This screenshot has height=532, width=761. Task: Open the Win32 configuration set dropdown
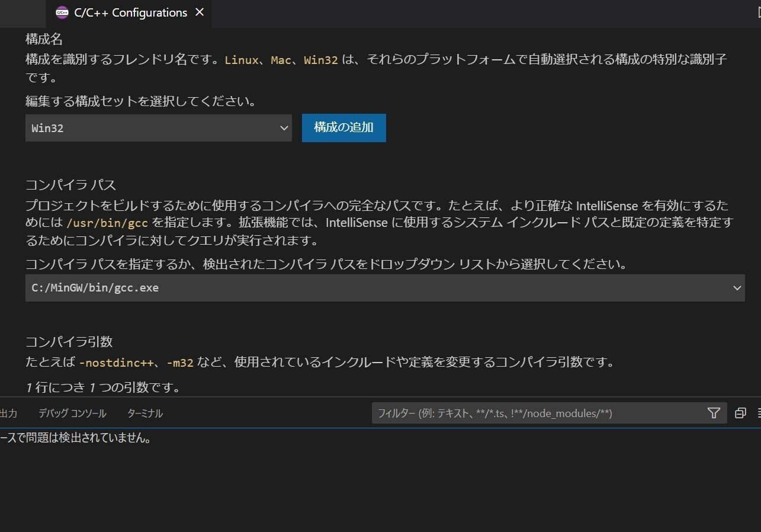point(159,128)
